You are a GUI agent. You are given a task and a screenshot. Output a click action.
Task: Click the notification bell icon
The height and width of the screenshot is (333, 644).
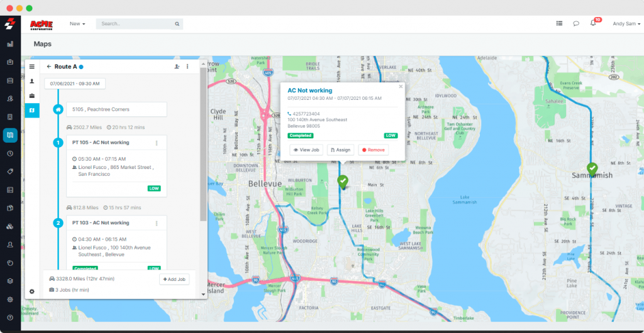pyautogui.click(x=593, y=24)
